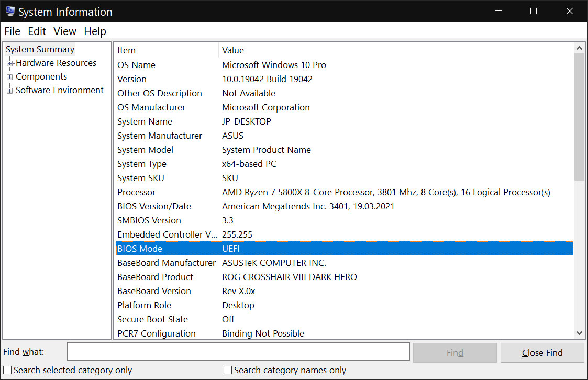Select the BaseBoard Manufacturer row

tap(345, 263)
